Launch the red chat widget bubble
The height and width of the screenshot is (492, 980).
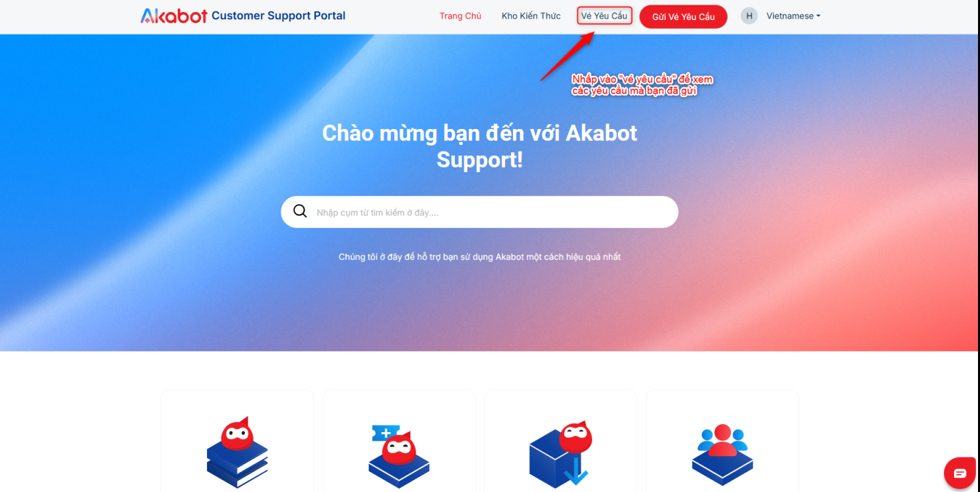(x=959, y=473)
